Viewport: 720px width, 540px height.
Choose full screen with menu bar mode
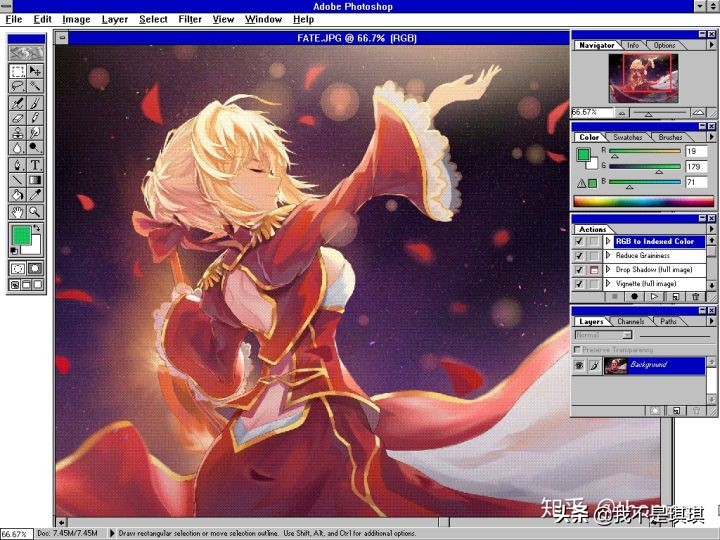[26, 285]
